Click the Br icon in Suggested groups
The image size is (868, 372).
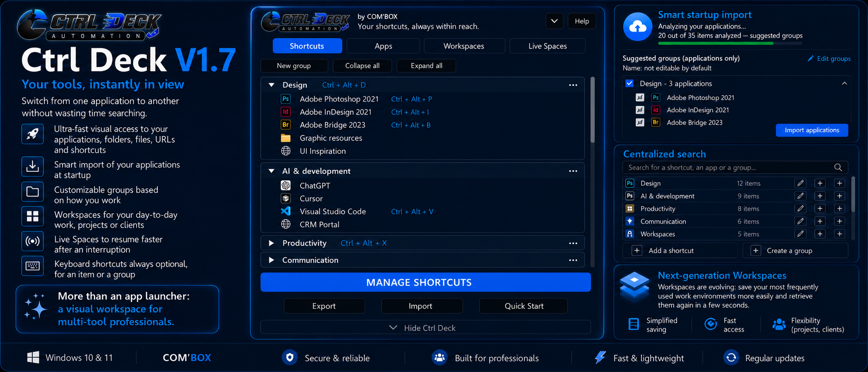coord(656,122)
